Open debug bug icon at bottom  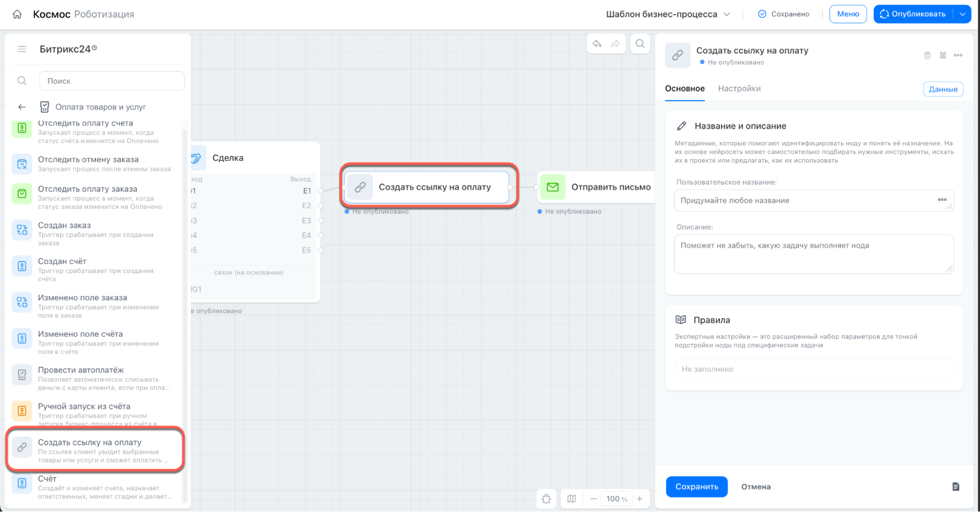547,499
